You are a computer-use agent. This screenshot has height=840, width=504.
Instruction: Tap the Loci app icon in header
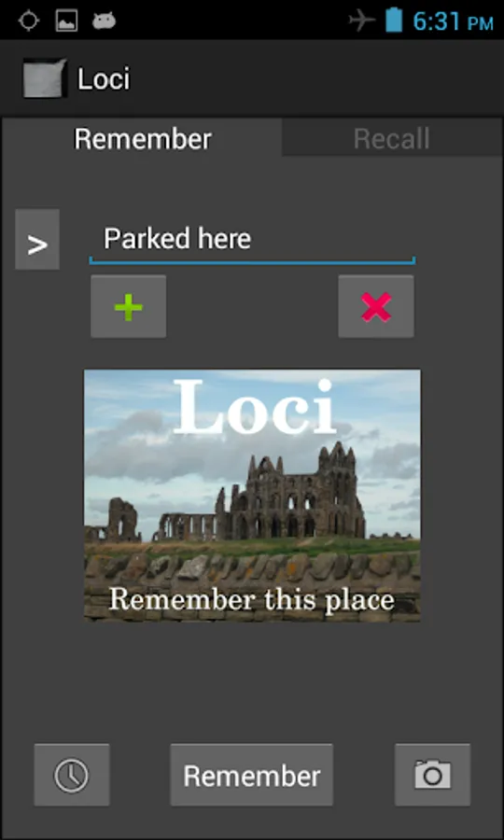[x=45, y=78]
